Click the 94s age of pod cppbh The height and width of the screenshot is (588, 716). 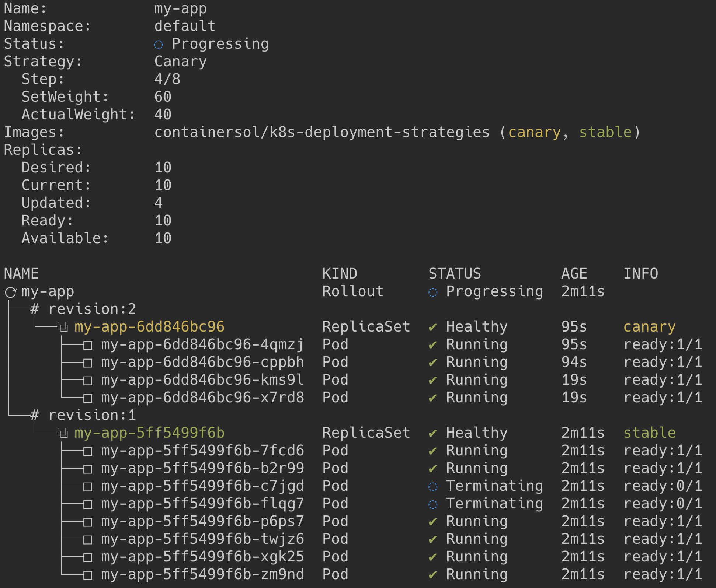(x=574, y=362)
